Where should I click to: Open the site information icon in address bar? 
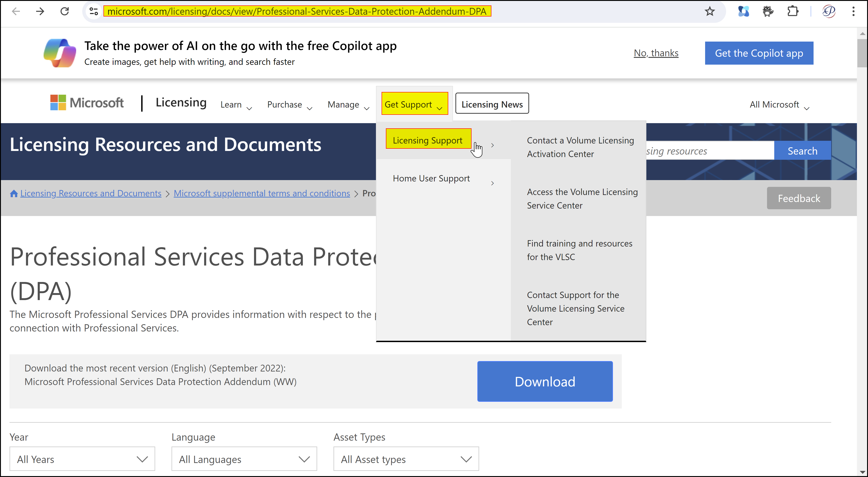click(94, 12)
